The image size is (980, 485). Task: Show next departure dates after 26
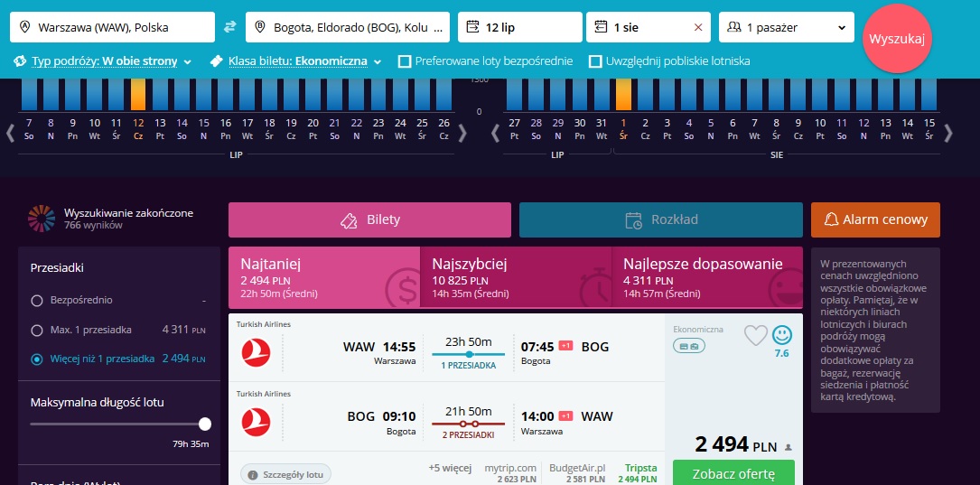(462, 133)
